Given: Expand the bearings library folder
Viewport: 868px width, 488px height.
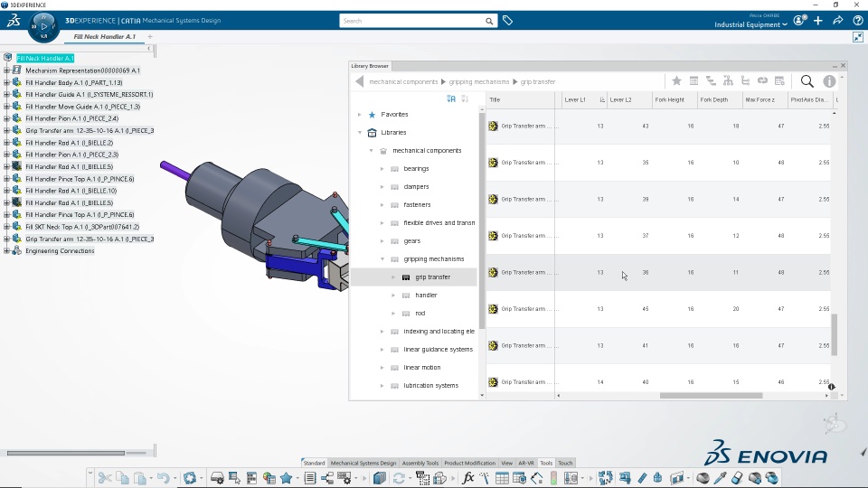Looking at the screenshot, I should coord(382,169).
